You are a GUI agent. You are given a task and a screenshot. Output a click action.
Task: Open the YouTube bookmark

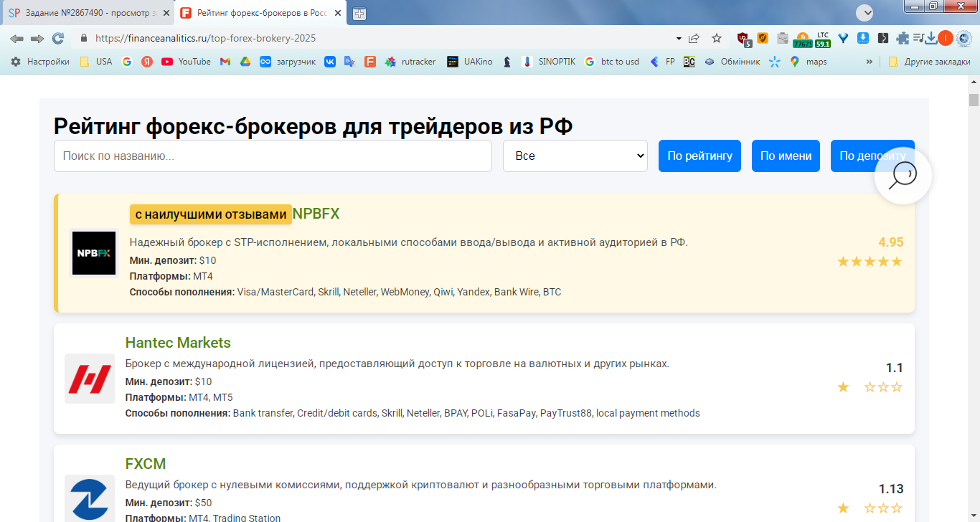click(x=186, y=62)
